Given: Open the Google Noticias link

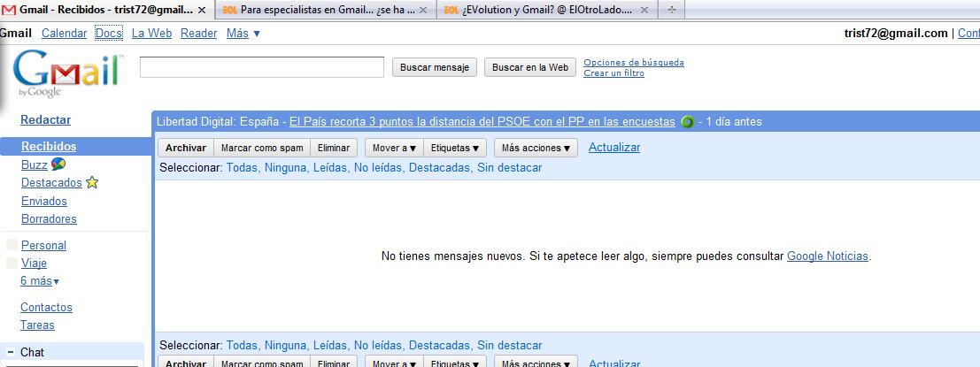Looking at the screenshot, I should [828, 256].
